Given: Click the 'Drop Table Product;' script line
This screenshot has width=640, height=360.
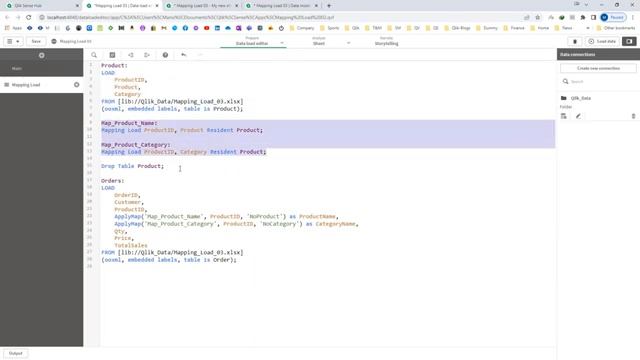Looking at the screenshot, I should point(133,166).
